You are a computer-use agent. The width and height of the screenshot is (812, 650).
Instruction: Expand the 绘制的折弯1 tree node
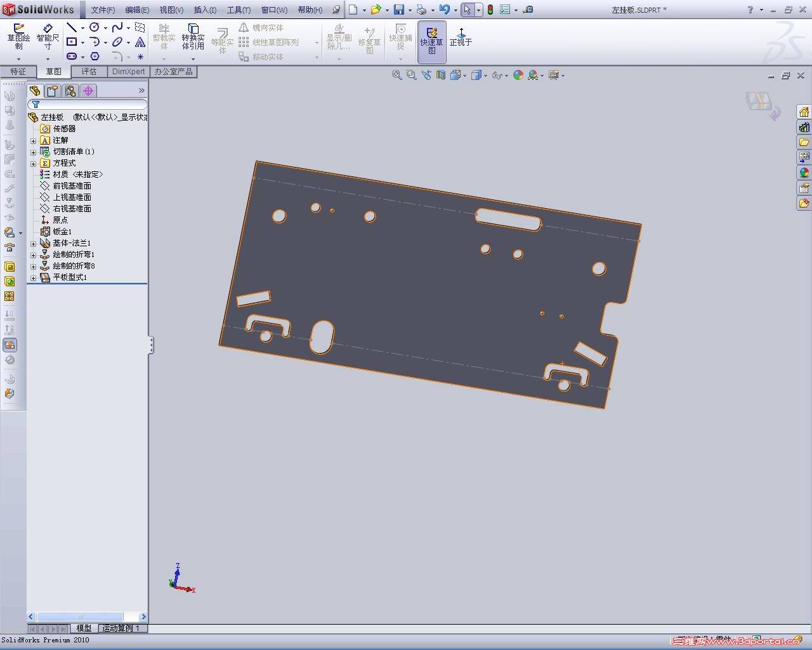[x=34, y=255]
